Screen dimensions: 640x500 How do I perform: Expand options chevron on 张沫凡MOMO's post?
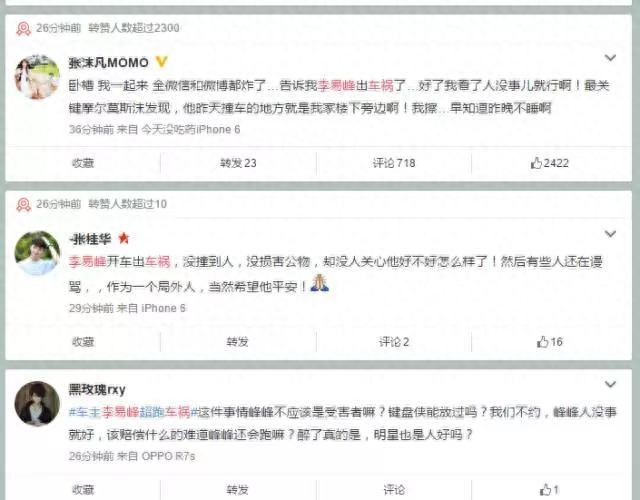610,58
